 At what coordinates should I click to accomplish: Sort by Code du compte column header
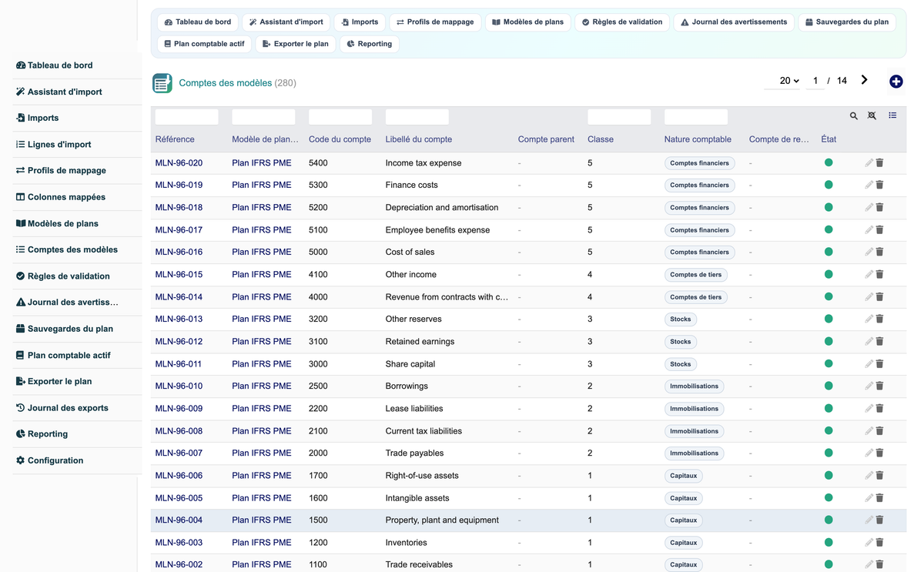[340, 139]
